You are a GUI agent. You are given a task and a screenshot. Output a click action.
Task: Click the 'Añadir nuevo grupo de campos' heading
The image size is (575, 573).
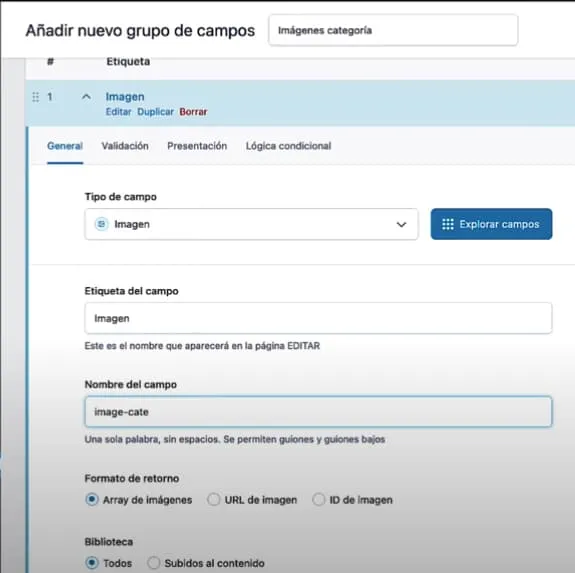click(x=140, y=30)
